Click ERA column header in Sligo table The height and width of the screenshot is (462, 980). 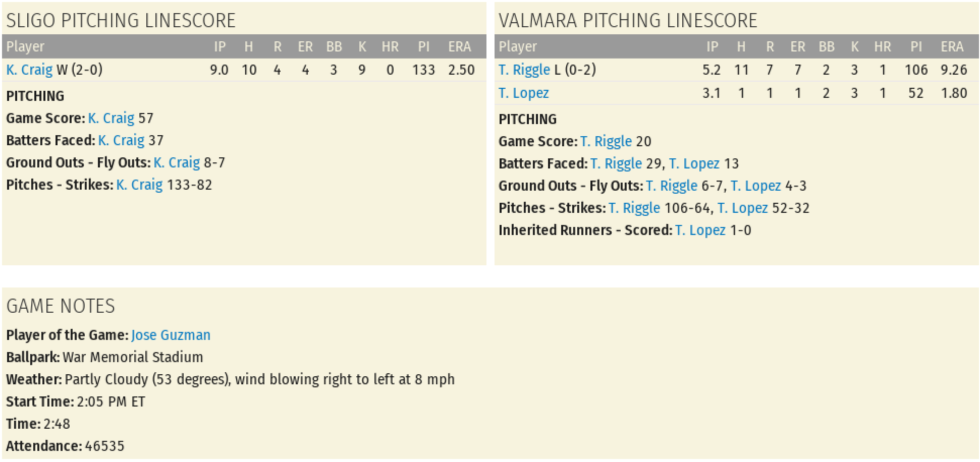459,47
